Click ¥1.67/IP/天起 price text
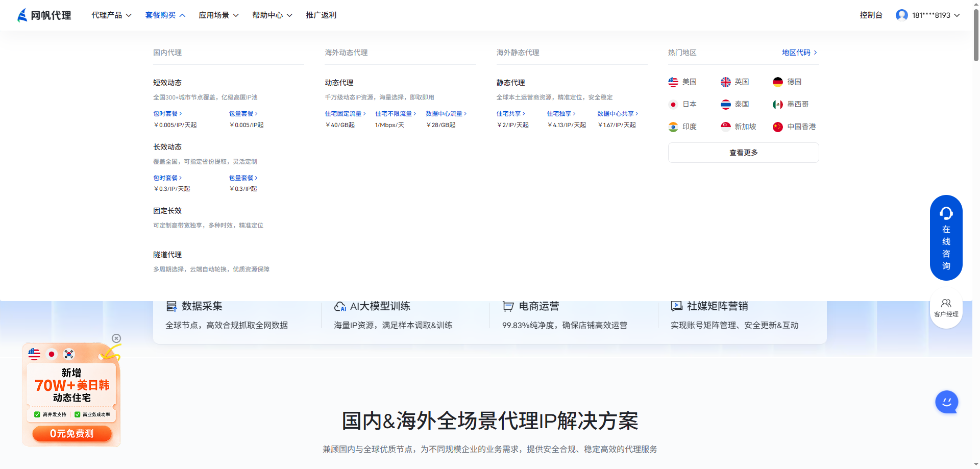Viewport: 980px width, 469px height. tap(617, 125)
